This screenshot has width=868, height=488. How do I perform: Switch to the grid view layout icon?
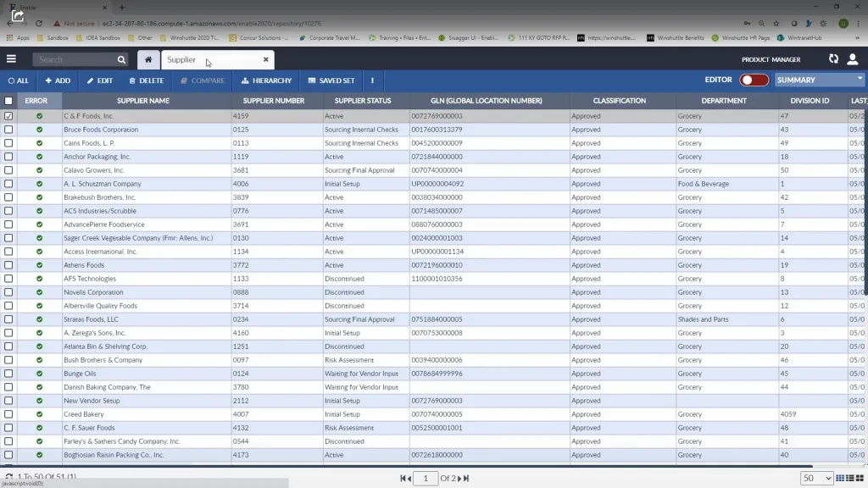tap(840, 478)
